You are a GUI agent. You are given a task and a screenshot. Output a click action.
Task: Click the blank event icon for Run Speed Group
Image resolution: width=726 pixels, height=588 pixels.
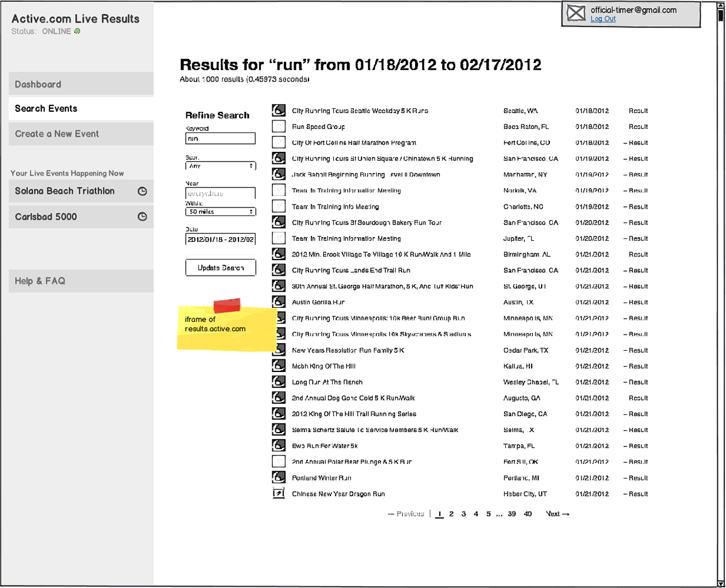[x=278, y=126]
